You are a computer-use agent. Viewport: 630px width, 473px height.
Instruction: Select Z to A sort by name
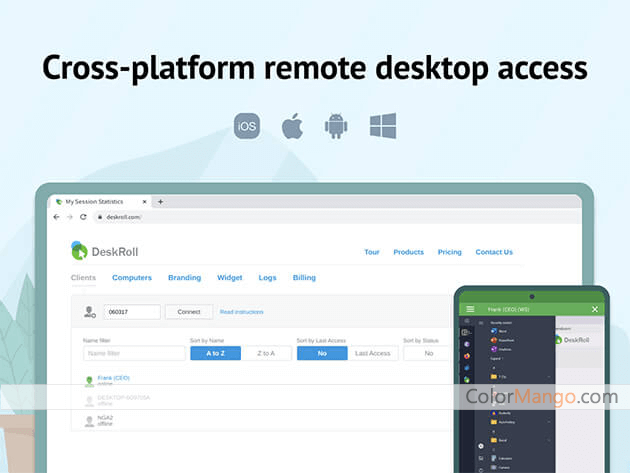266,353
